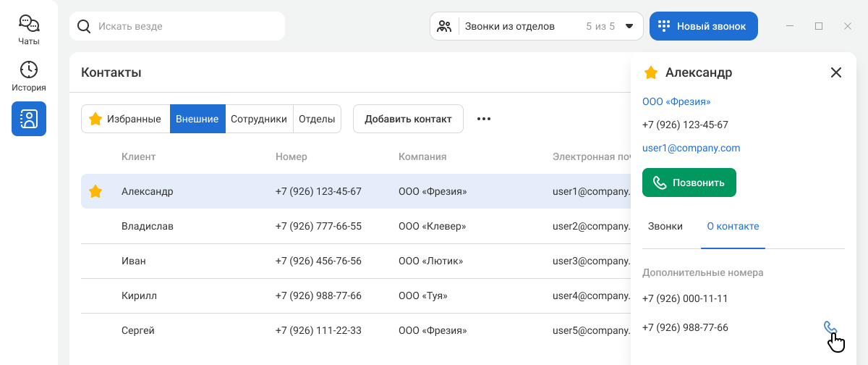Image resolution: width=868 pixels, height=365 pixels.
Task: Select the Contacts book sidebar icon
Action: click(x=29, y=119)
